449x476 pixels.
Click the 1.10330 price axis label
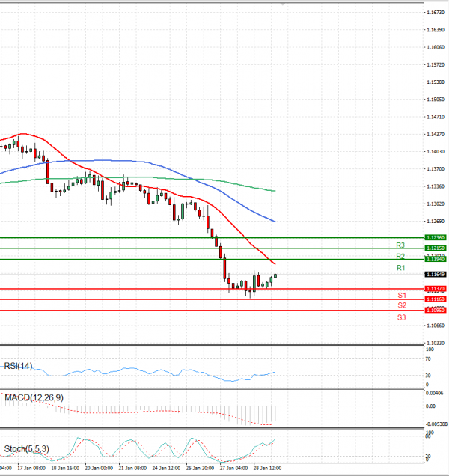[x=436, y=343]
